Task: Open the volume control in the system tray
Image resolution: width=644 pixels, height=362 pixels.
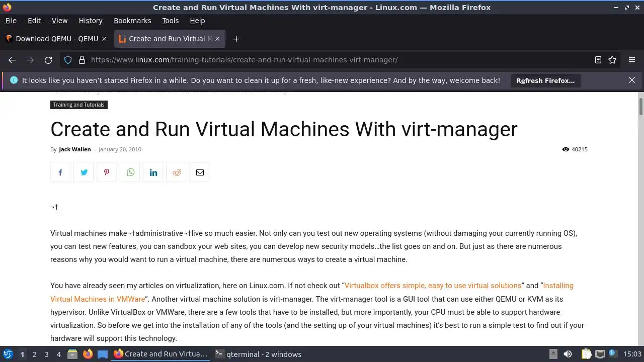Action: coord(568,354)
